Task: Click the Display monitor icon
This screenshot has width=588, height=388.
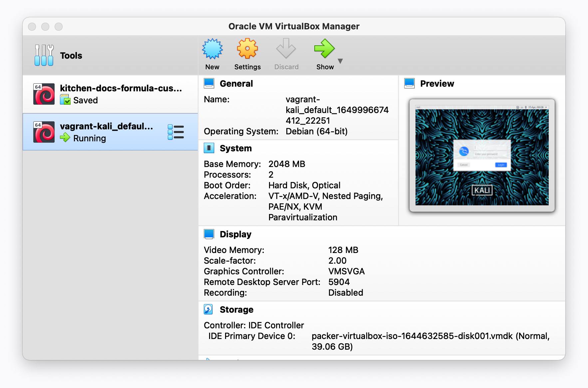Action: click(x=209, y=234)
